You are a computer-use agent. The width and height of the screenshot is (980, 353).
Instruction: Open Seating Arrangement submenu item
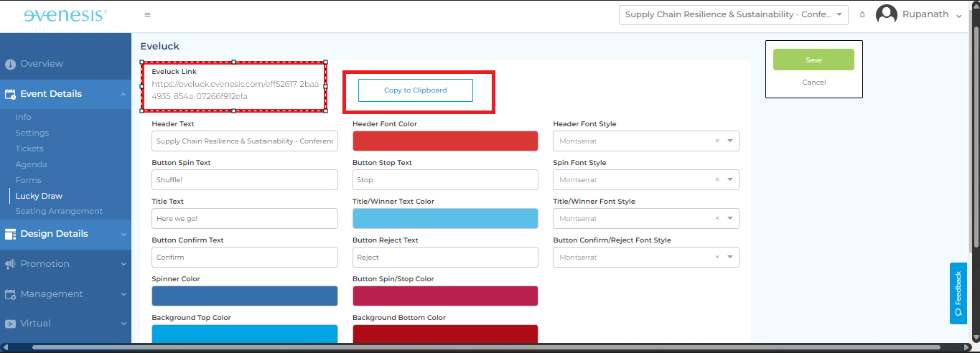click(x=59, y=211)
